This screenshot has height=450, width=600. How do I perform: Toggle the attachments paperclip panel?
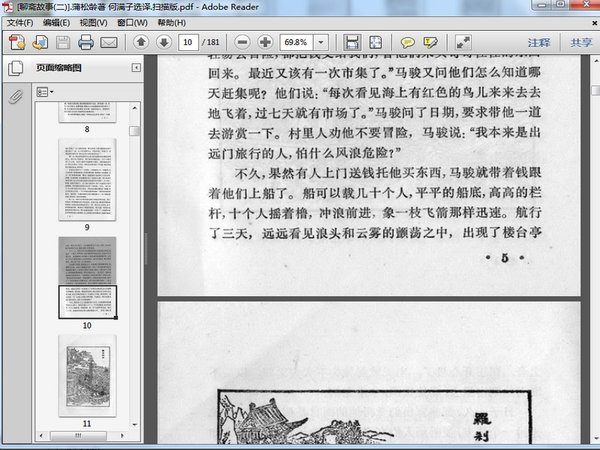point(15,97)
